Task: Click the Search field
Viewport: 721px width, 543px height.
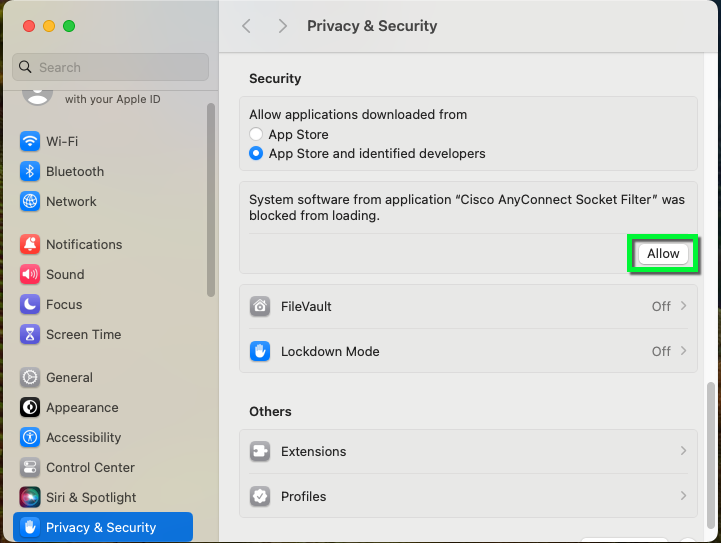Action: [110, 67]
